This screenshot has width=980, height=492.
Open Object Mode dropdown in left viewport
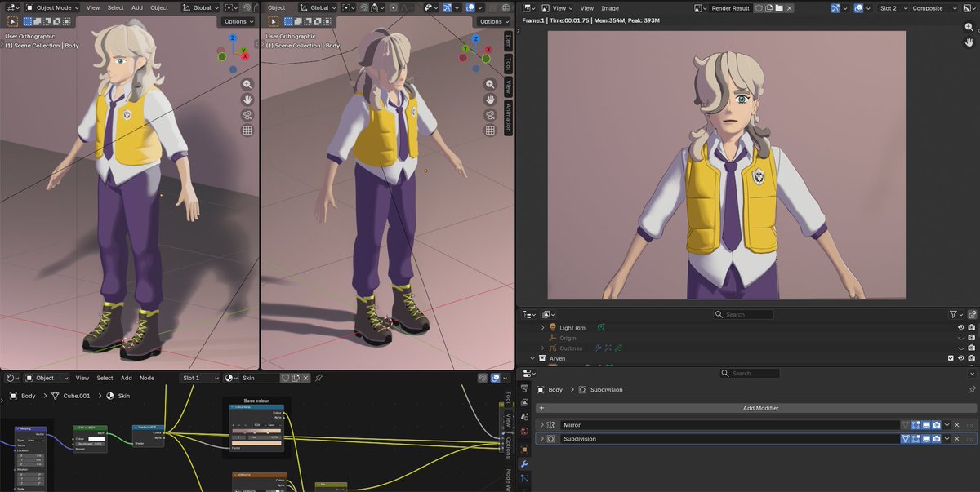[x=52, y=7]
